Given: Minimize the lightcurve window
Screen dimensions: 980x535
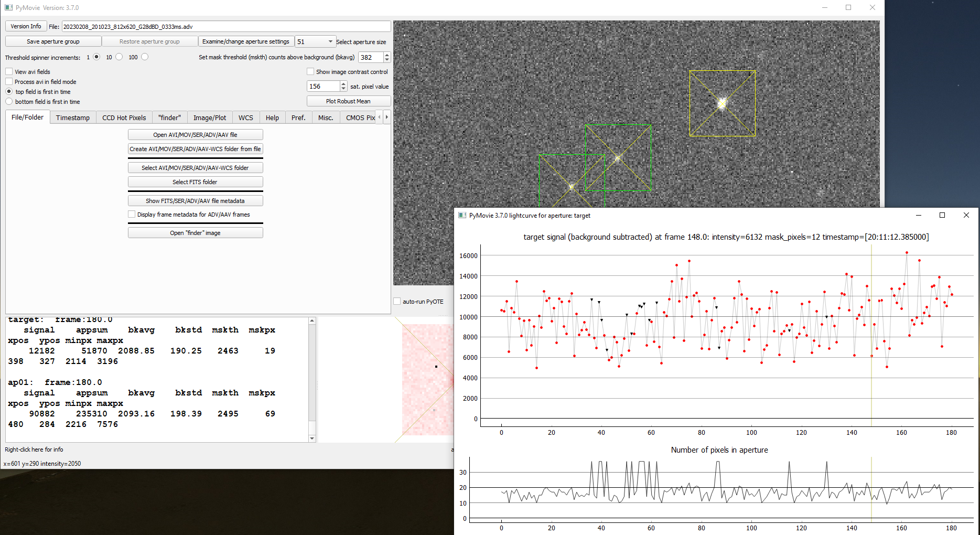Looking at the screenshot, I should tap(918, 215).
